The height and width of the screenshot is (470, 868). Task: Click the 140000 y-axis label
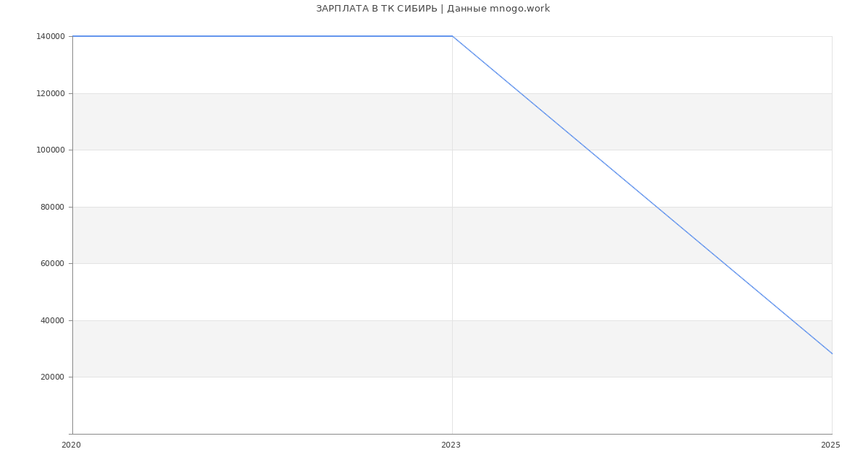[52, 37]
